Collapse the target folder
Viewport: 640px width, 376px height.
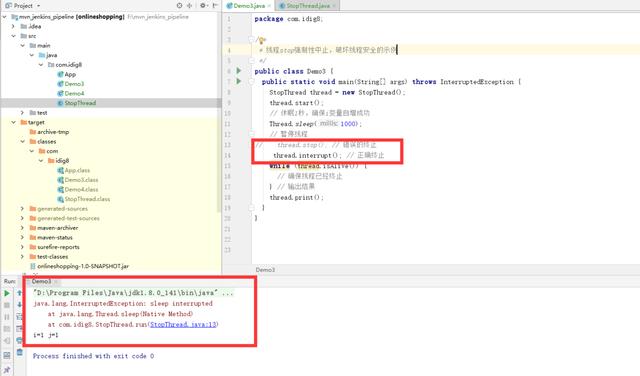pyautogui.click(x=14, y=122)
